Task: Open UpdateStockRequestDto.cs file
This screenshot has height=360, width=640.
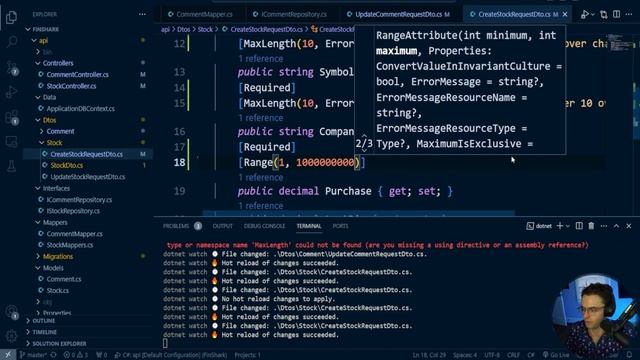Action: click(x=88, y=177)
